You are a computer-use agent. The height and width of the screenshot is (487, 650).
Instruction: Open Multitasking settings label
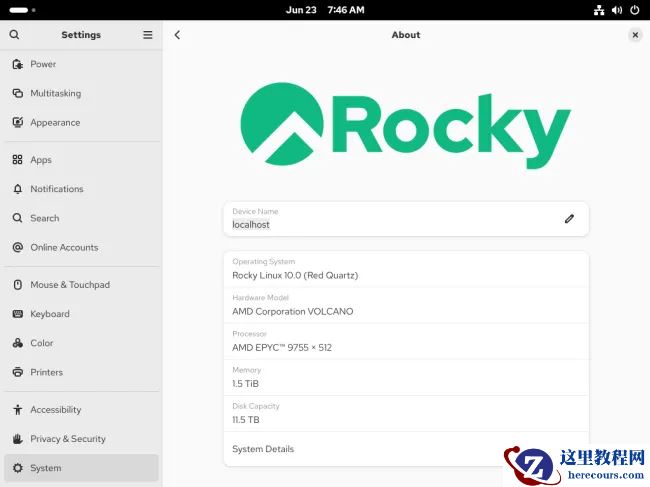[56, 93]
